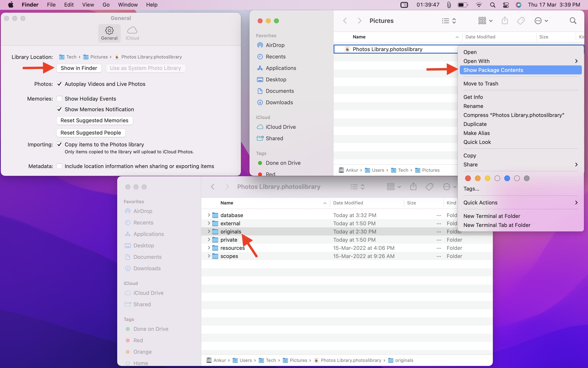Toggle Copy items to the Photos library
This screenshot has width=588, height=368.
[59, 144]
